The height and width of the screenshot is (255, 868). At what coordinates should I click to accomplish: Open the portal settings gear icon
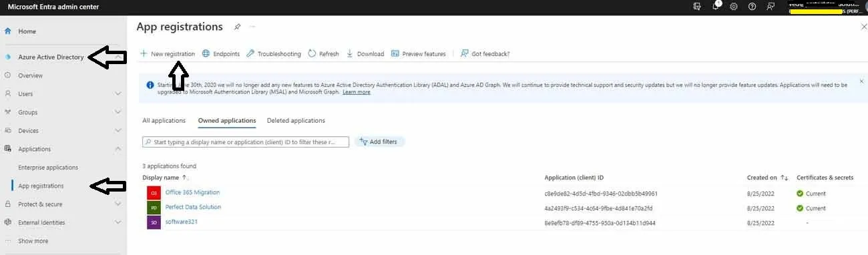pos(734,6)
